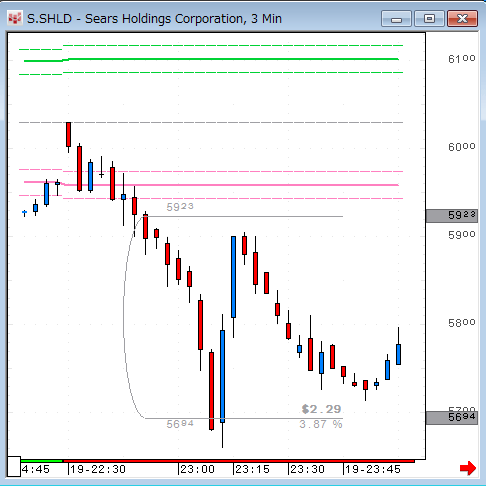The image size is (486, 486).
Task: Minimize the S.SHLD chart window
Action: click(x=396, y=19)
